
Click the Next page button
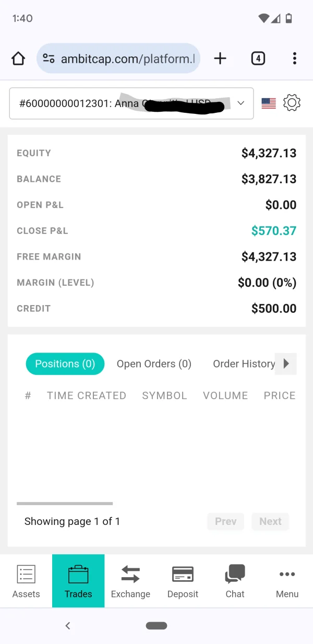tap(270, 521)
